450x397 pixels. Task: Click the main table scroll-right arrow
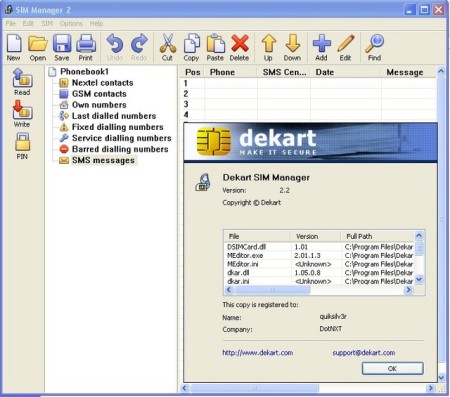click(431, 388)
